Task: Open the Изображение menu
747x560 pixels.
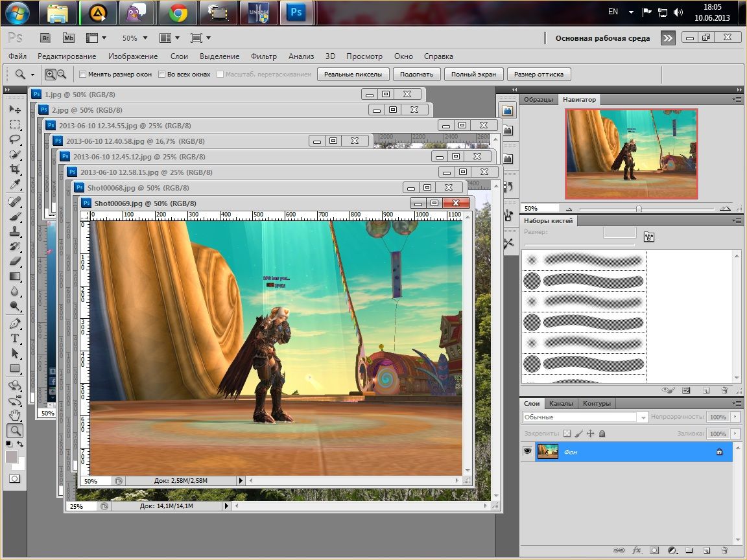Action: [133, 56]
